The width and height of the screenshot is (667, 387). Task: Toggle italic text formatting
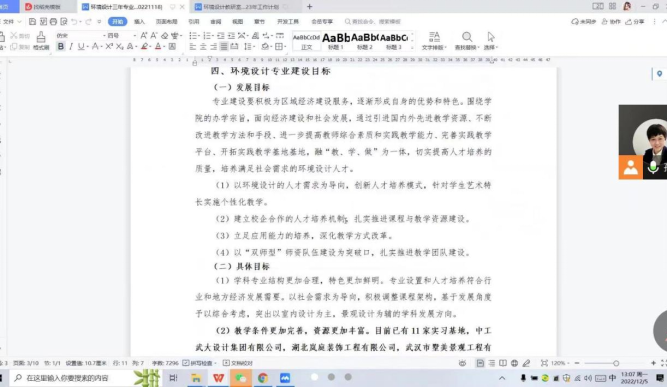pos(71,46)
